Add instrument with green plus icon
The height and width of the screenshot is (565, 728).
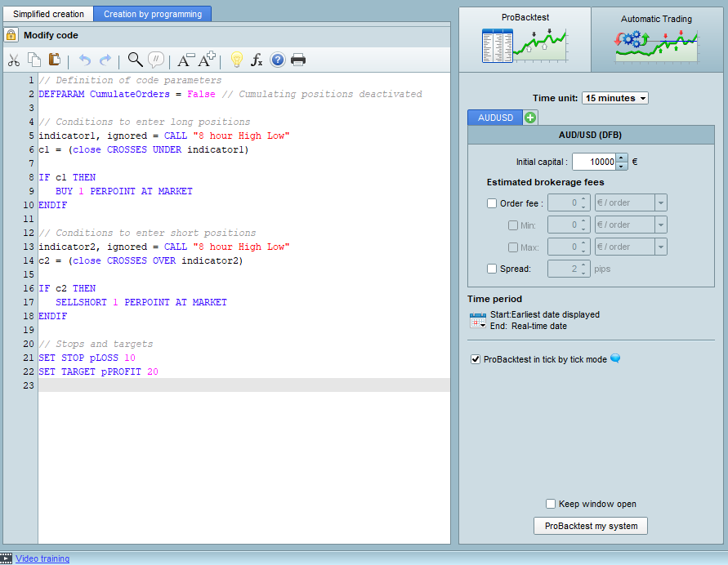pos(531,118)
